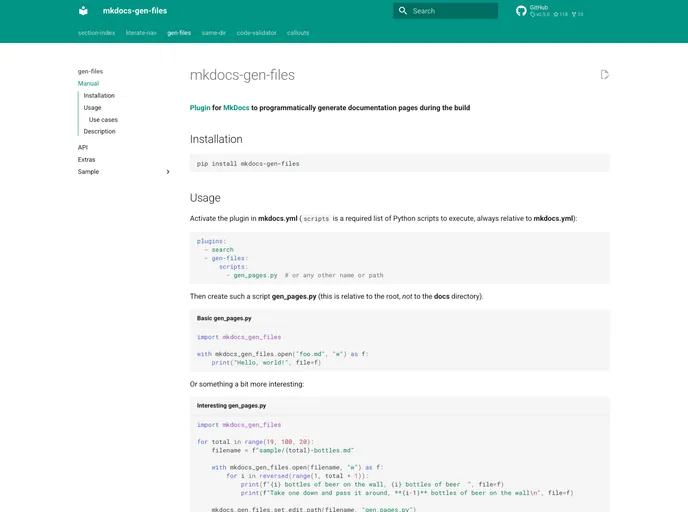Screen dimensions: 688x512
Task: Open the API sidebar page
Action: click(x=82, y=147)
